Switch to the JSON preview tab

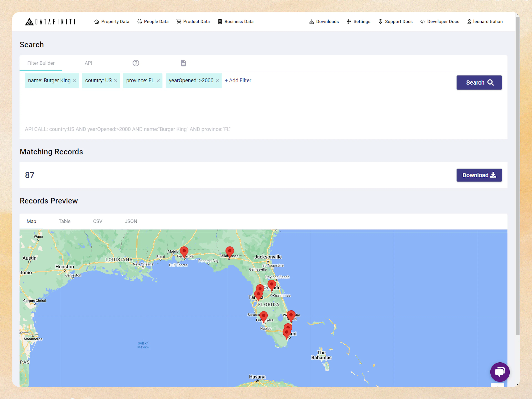tap(131, 221)
